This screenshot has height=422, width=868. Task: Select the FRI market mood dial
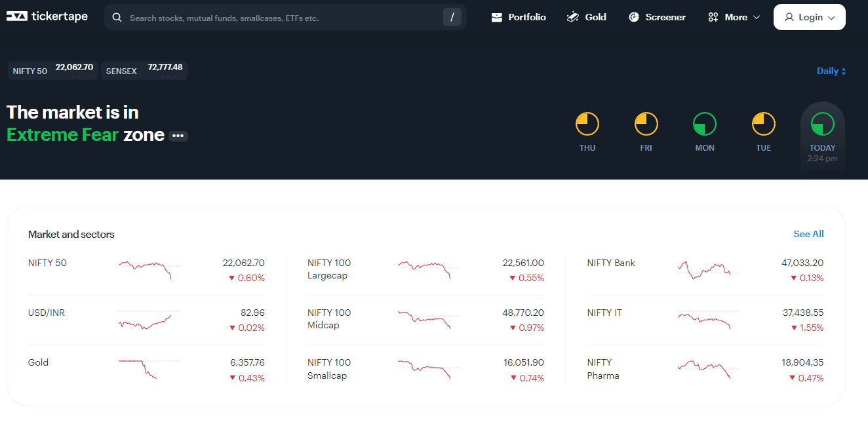click(x=646, y=124)
